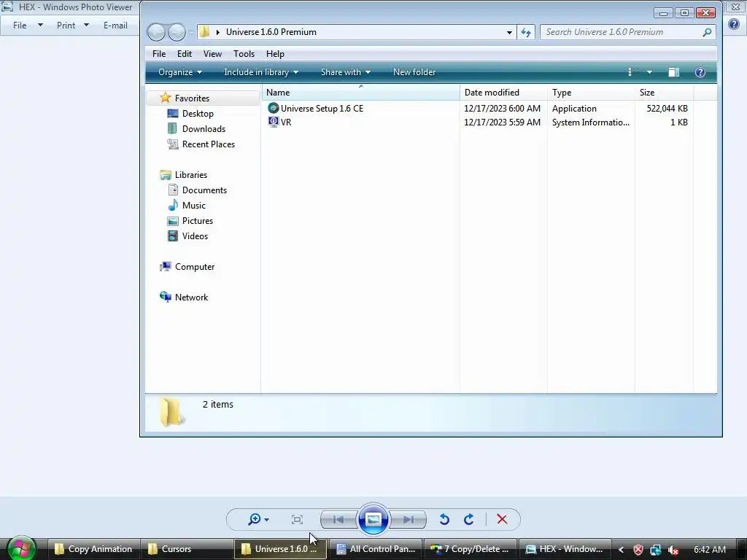Viewport: 747px width, 560px height.
Task: Open the Windows Start orb
Action: pos(21,548)
